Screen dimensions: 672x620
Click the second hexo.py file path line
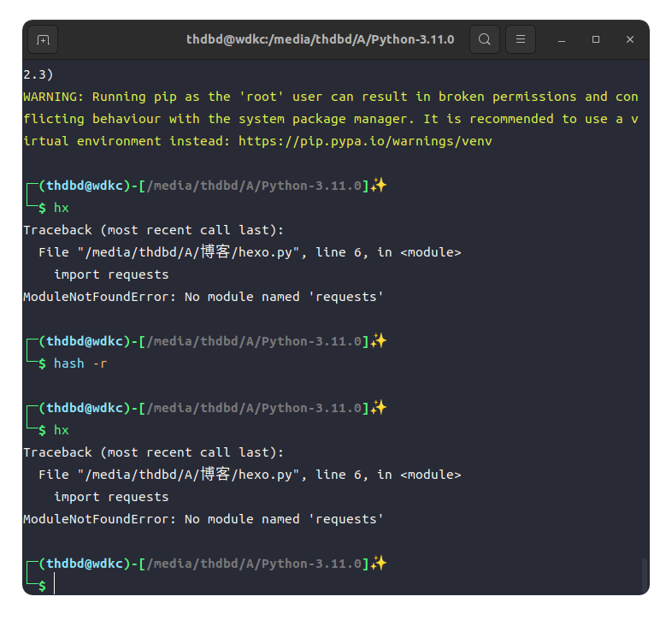coord(250,474)
